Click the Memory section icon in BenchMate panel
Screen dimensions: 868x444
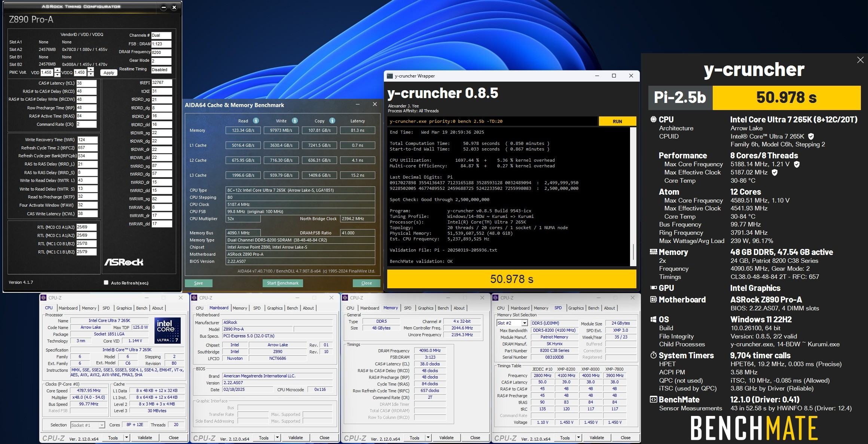(x=654, y=252)
